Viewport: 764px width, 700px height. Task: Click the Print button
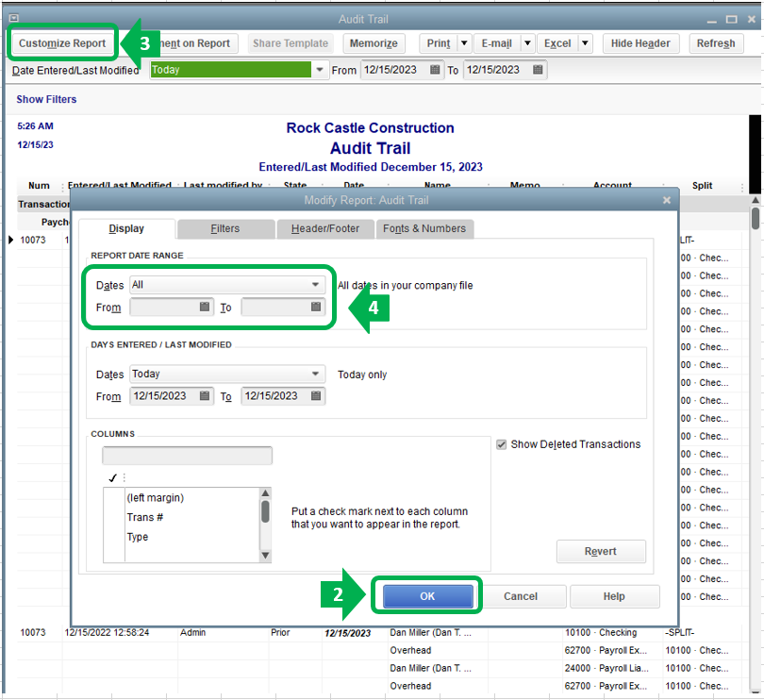tap(439, 43)
